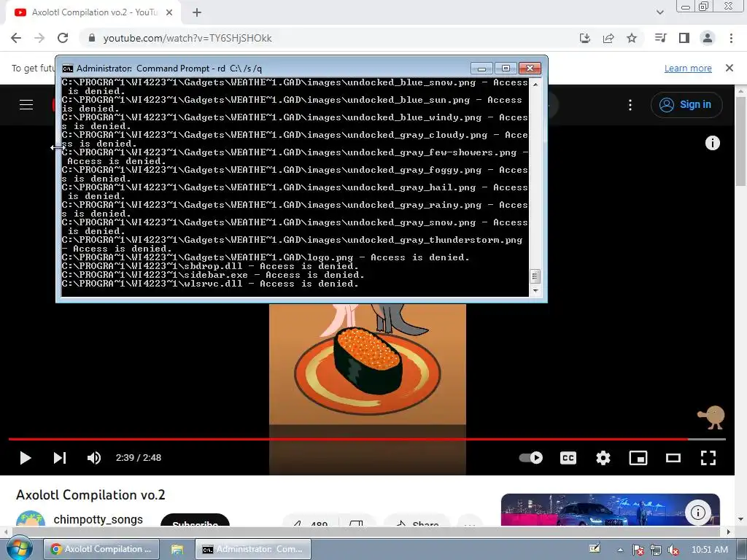Install app icon in address bar
The height and width of the screenshot is (560, 747).
(x=584, y=38)
